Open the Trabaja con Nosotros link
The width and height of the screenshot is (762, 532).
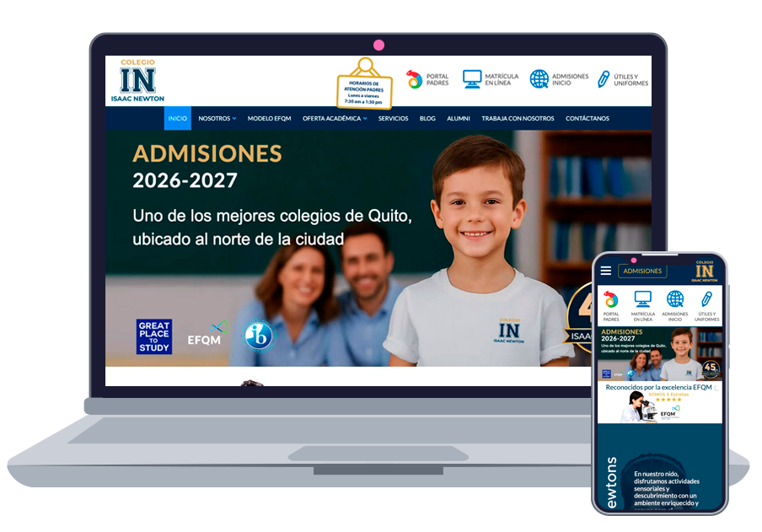coord(518,119)
